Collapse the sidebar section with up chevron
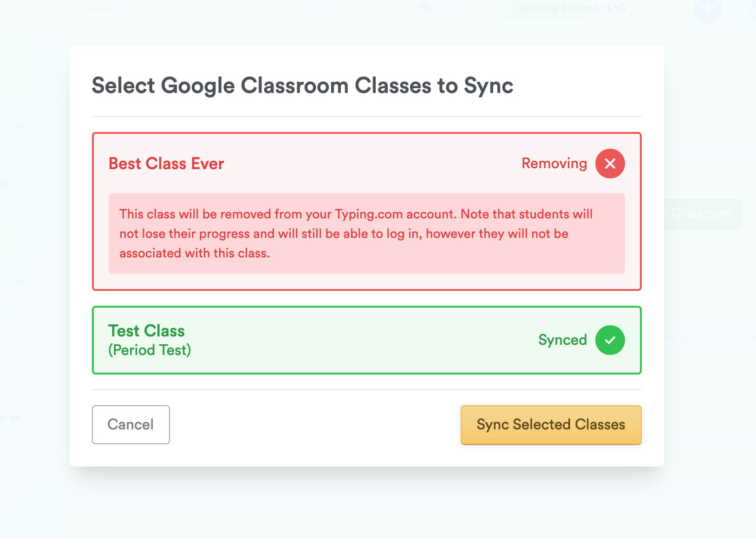The height and width of the screenshot is (539, 756). (20, 126)
